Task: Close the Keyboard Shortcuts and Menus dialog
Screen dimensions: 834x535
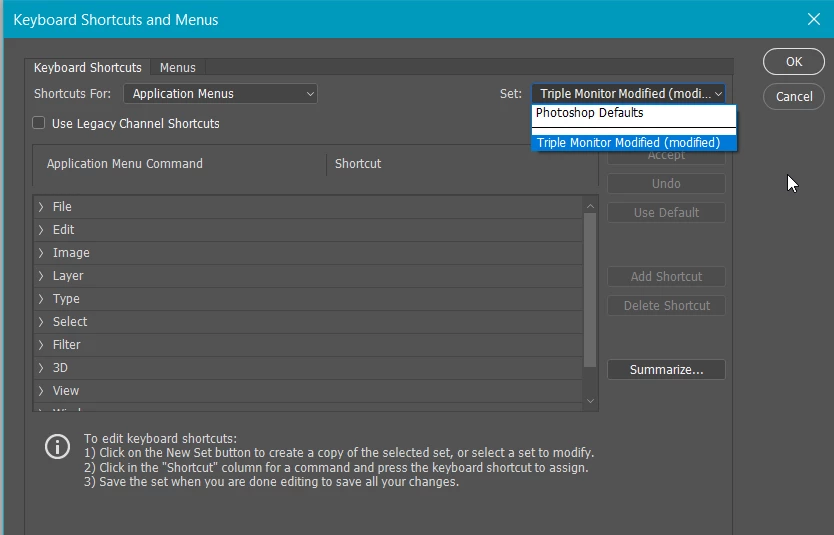Action: click(813, 20)
